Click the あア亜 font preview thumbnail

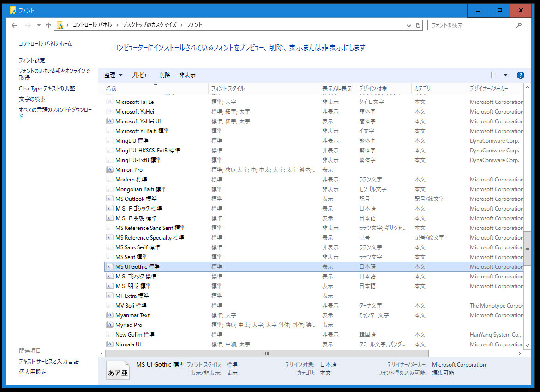[118, 370]
